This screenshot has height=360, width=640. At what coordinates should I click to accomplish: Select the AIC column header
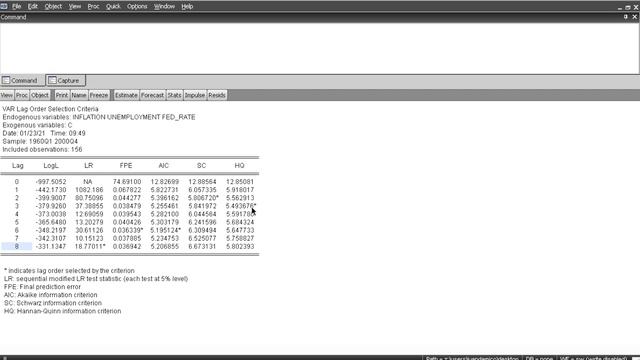(163, 165)
